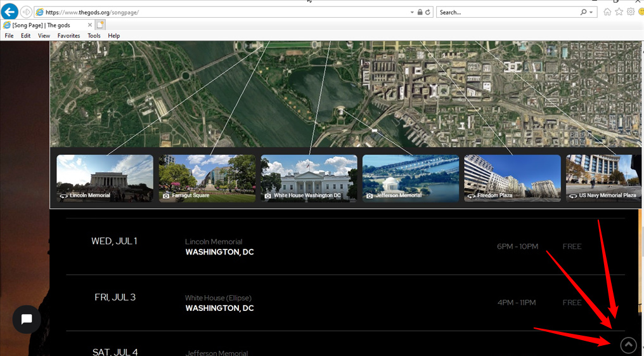Open the Favorites menu

click(x=68, y=36)
